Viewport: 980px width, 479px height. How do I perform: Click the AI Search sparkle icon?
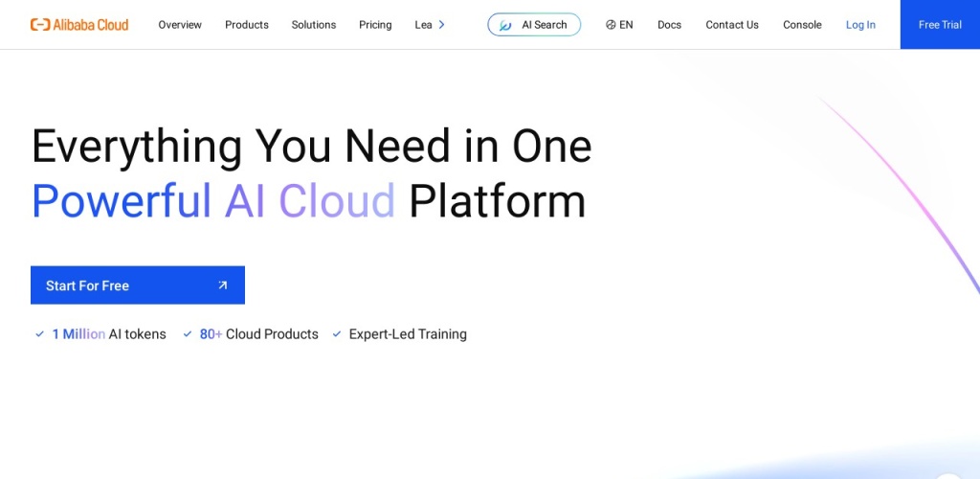(505, 25)
